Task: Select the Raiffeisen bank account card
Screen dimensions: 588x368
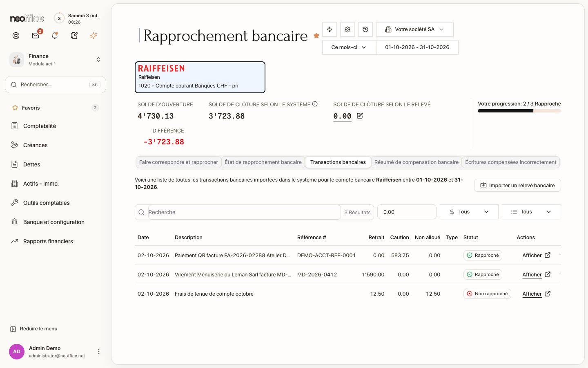Action: point(200,77)
